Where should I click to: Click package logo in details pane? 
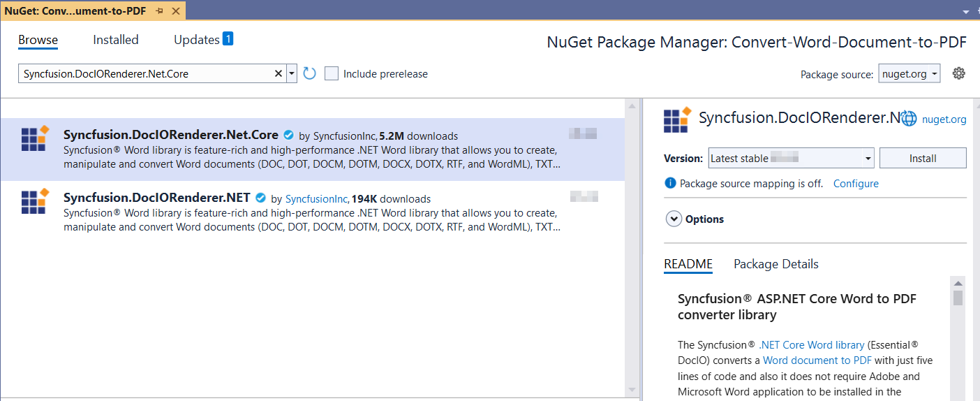(677, 119)
